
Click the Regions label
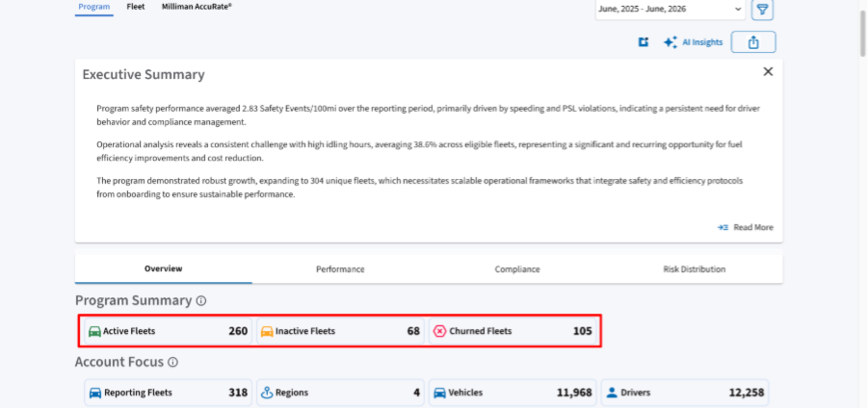pos(292,393)
